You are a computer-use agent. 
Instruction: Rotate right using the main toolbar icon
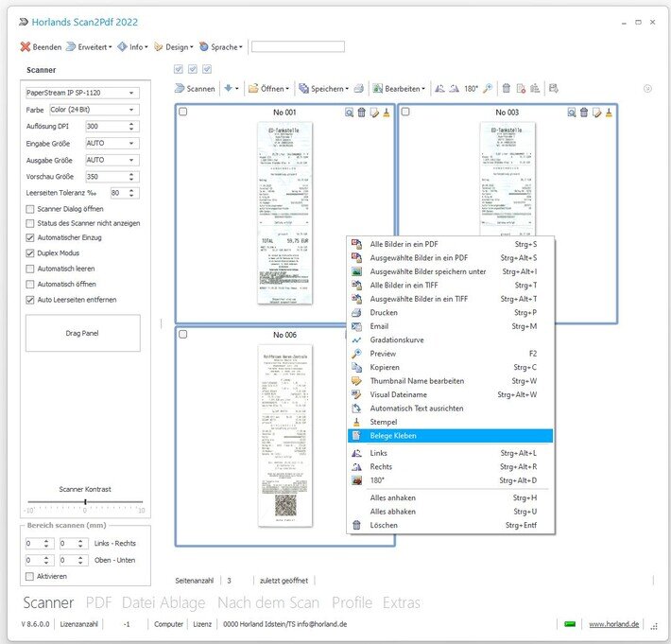pyautogui.click(x=454, y=89)
